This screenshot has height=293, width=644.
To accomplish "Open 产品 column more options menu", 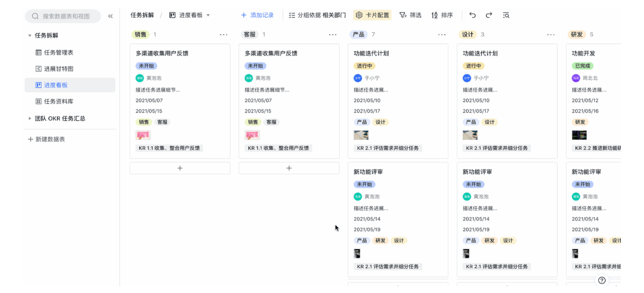I will [x=442, y=35].
